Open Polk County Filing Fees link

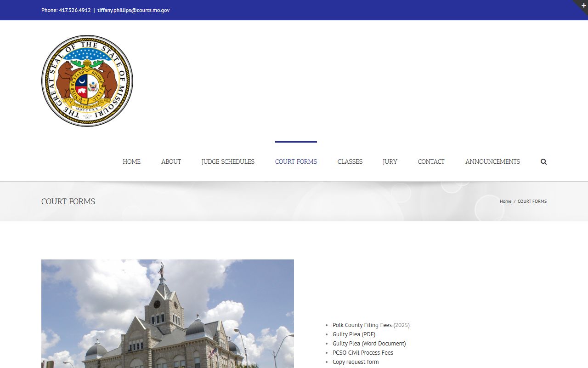[362, 325]
